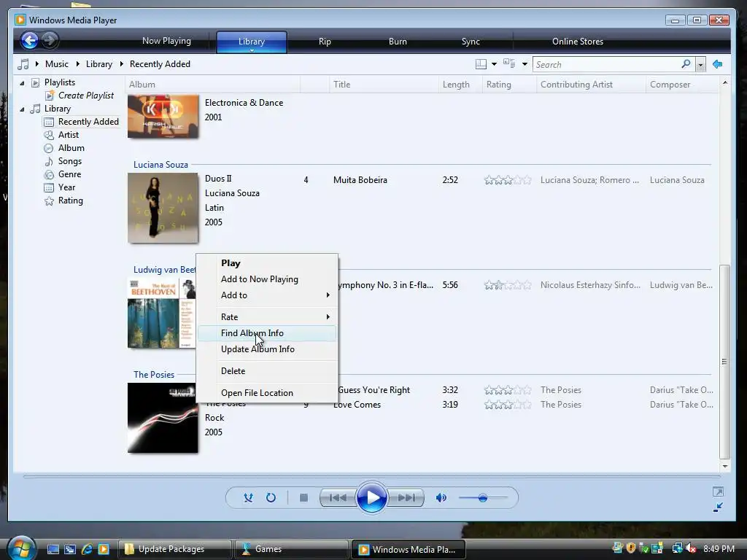The width and height of the screenshot is (747, 560).
Task: Adjust the volume slider
Action: pyautogui.click(x=483, y=498)
